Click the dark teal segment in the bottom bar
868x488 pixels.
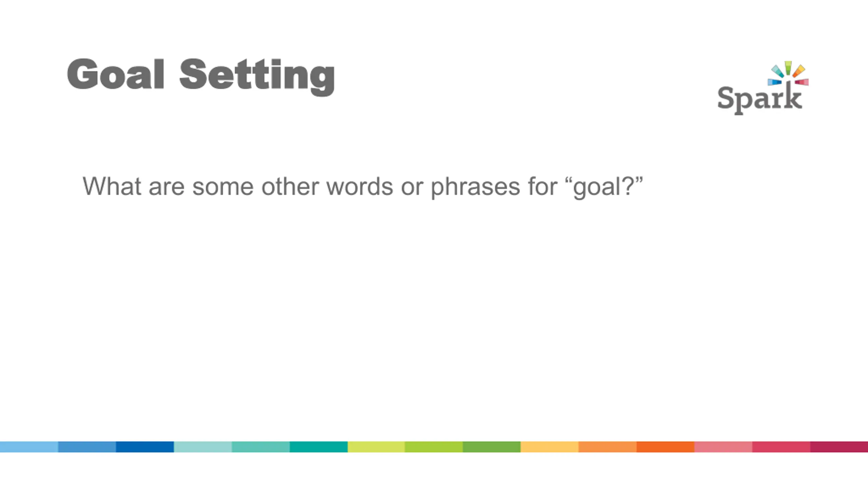click(318, 447)
